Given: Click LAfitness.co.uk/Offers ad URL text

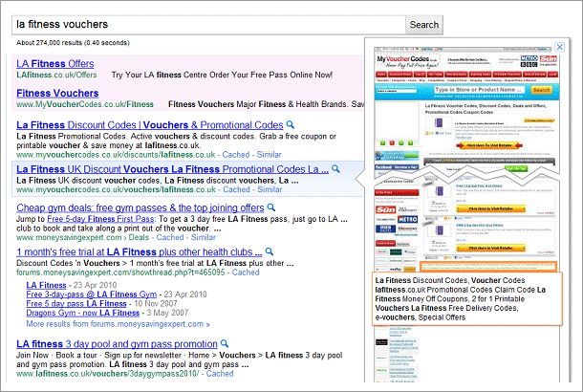Looking at the screenshot, I should (x=56, y=75).
